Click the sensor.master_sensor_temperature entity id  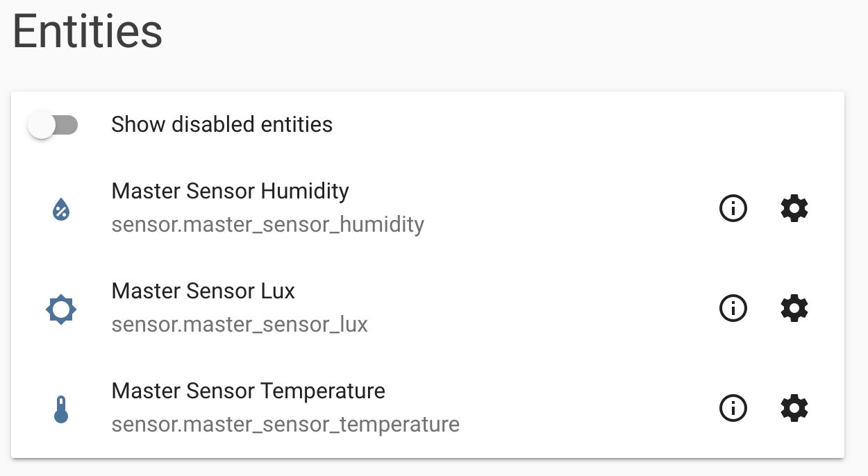pos(285,424)
